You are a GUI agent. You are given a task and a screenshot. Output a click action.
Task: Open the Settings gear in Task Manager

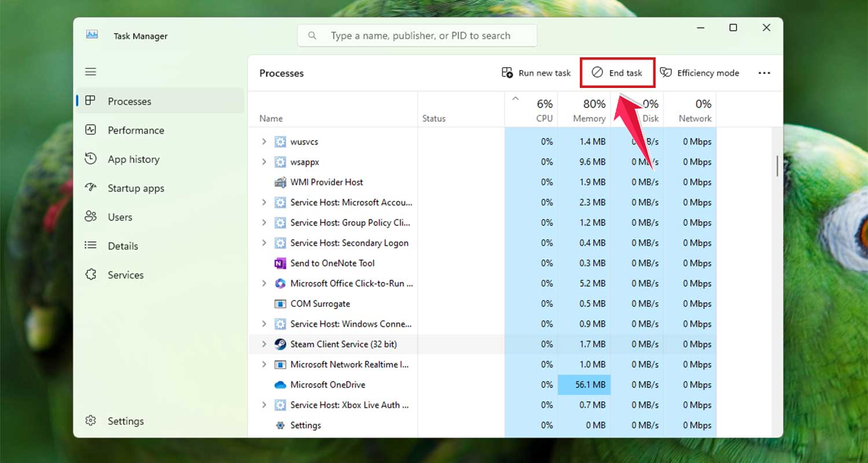[91, 421]
